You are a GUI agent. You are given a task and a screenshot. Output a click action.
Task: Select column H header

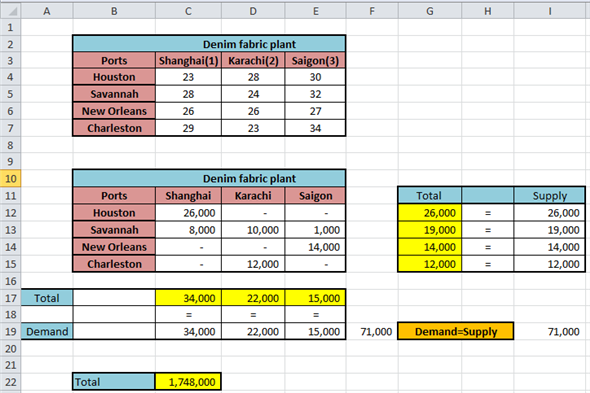tap(488, 11)
